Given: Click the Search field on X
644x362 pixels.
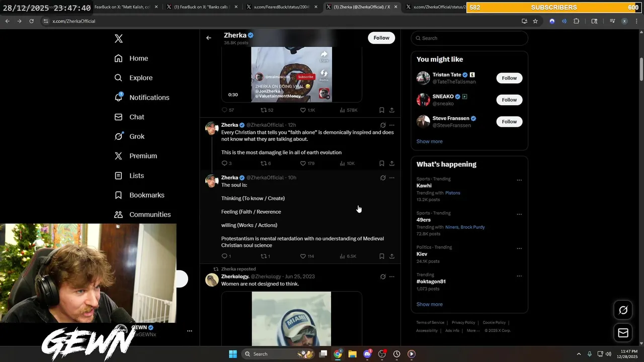Looking at the screenshot, I should click(x=469, y=38).
